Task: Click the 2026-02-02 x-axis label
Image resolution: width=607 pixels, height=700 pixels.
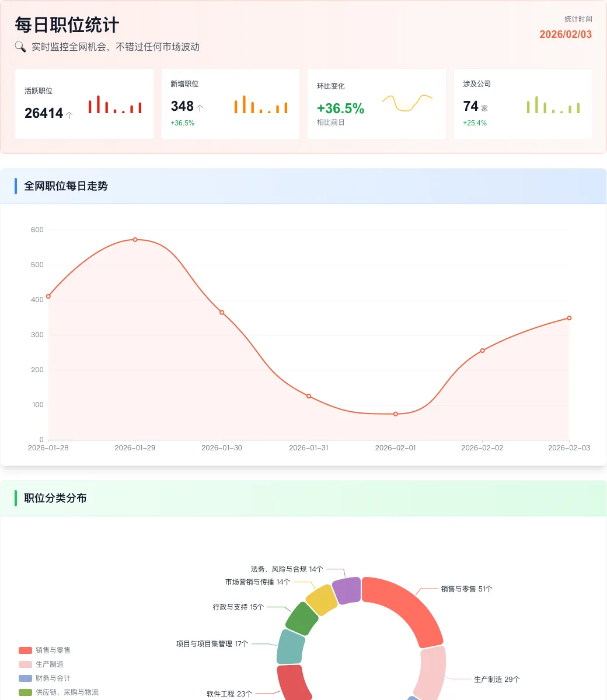Action: coord(482,448)
